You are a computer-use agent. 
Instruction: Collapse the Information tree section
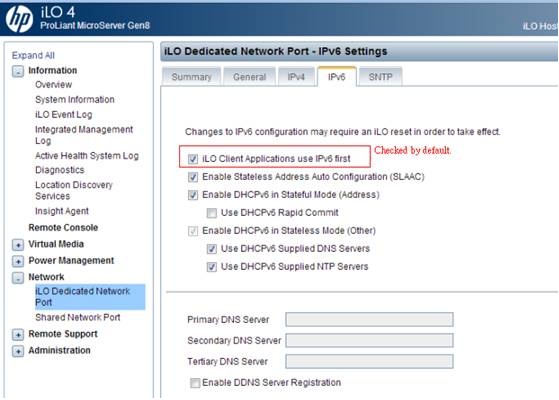point(18,71)
